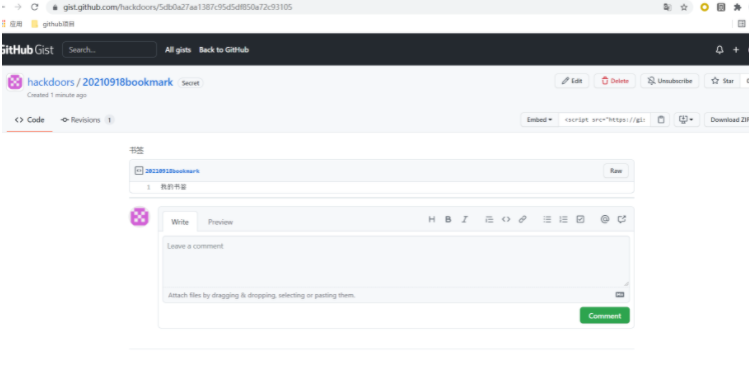
Task: Open the hackdoors user profile link
Action: [51, 82]
